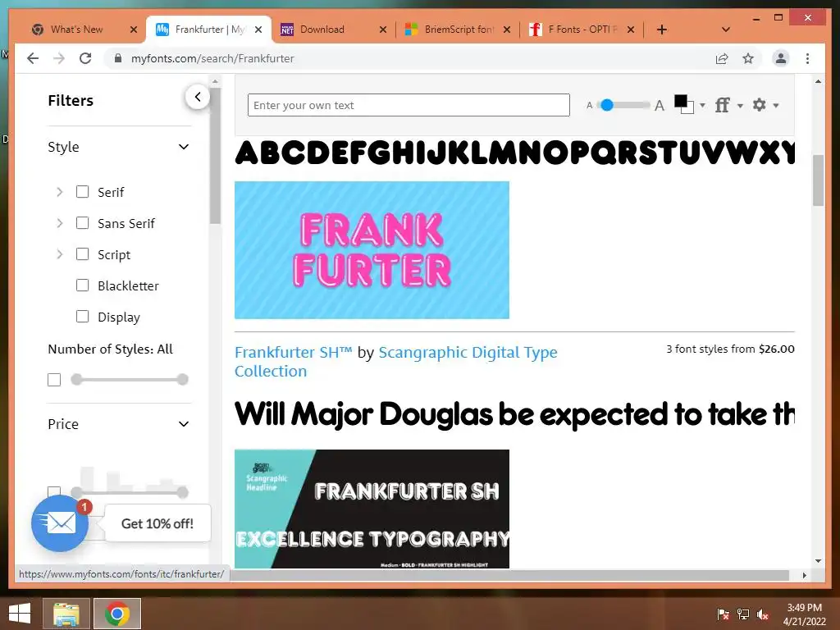Click the font size slider handle
Image resolution: width=840 pixels, height=630 pixels.
[x=606, y=105]
